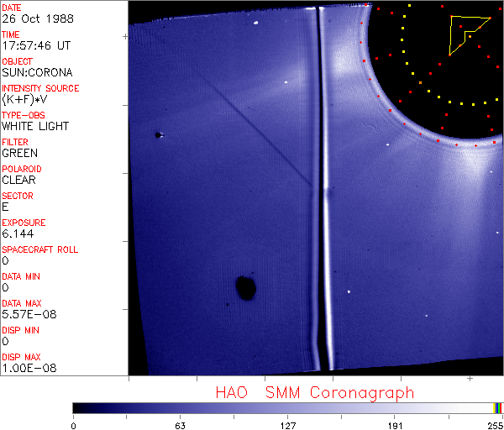Screen dimensions: 504x430
Task: Click the red DATE label
Action: coord(12,8)
